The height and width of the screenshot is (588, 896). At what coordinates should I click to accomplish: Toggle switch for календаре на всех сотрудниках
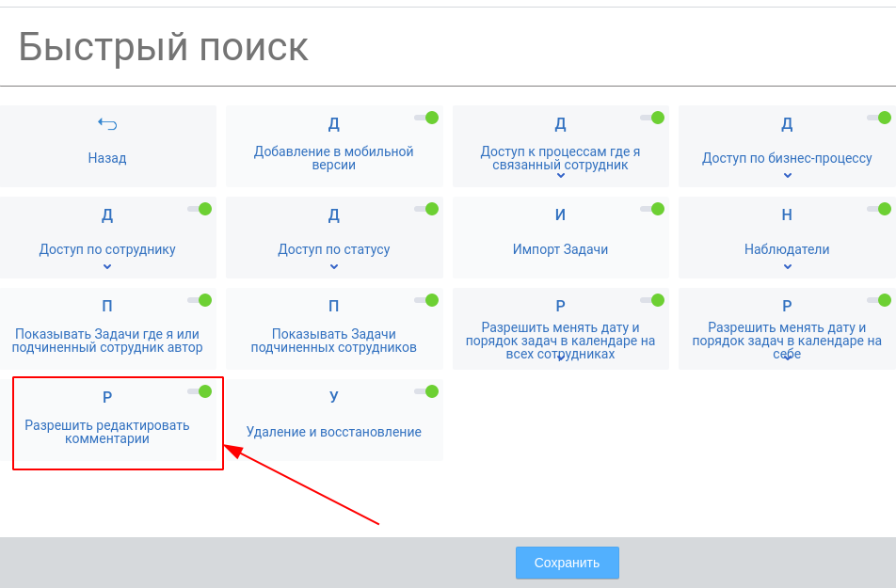click(652, 300)
